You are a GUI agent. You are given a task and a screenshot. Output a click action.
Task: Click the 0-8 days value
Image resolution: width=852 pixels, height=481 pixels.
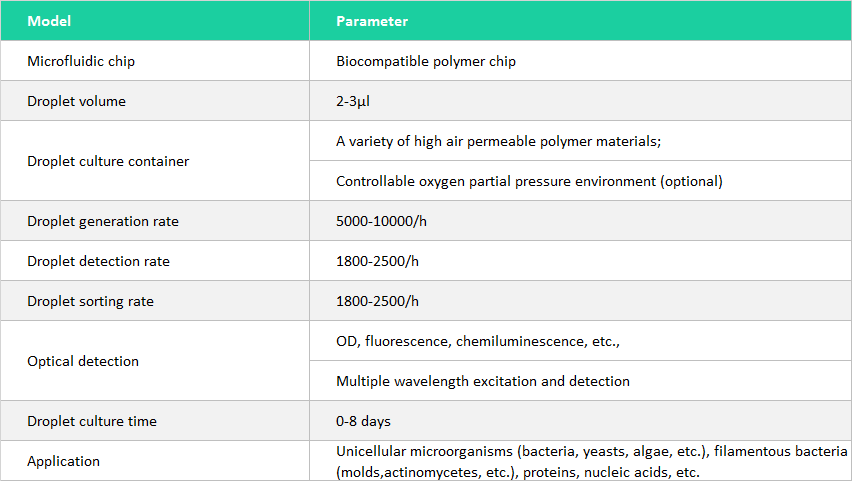point(362,421)
